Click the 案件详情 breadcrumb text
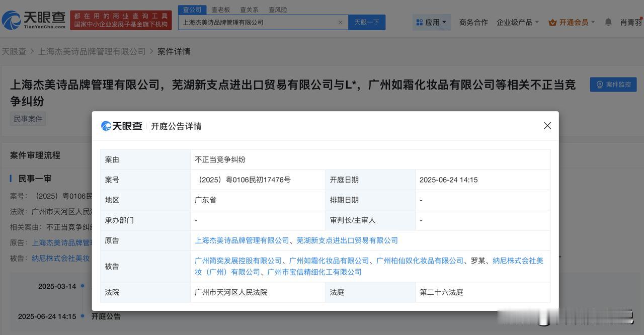The image size is (644, 335). [x=174, y=51]
